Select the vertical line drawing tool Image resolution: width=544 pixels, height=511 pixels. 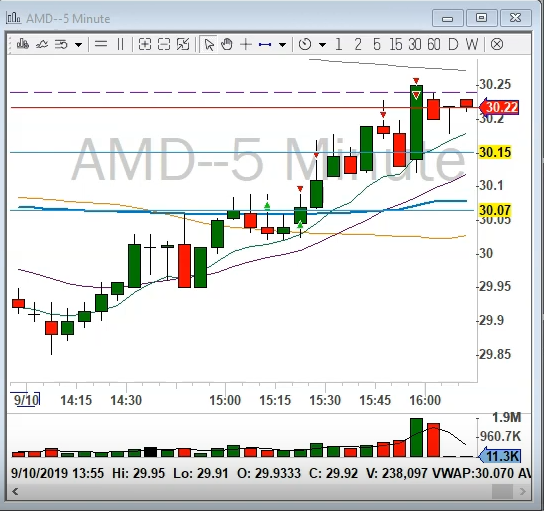tap(120, 44)
